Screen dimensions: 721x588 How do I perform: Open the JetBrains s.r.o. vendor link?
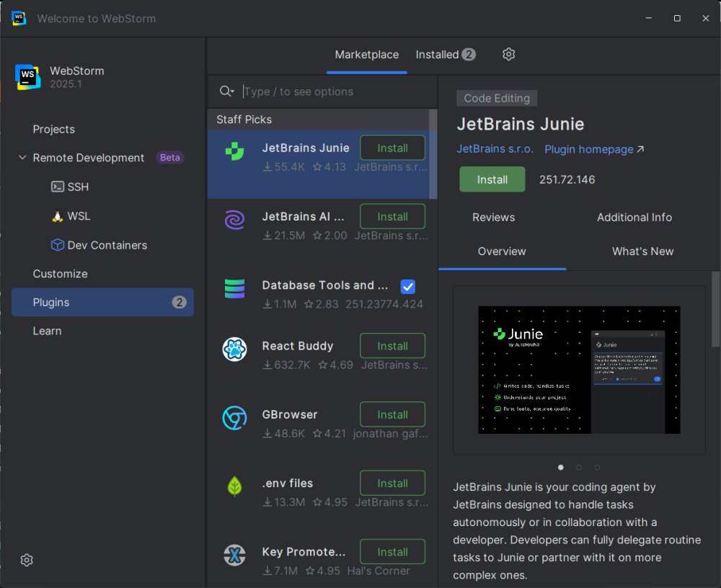(x=495, y=149)
